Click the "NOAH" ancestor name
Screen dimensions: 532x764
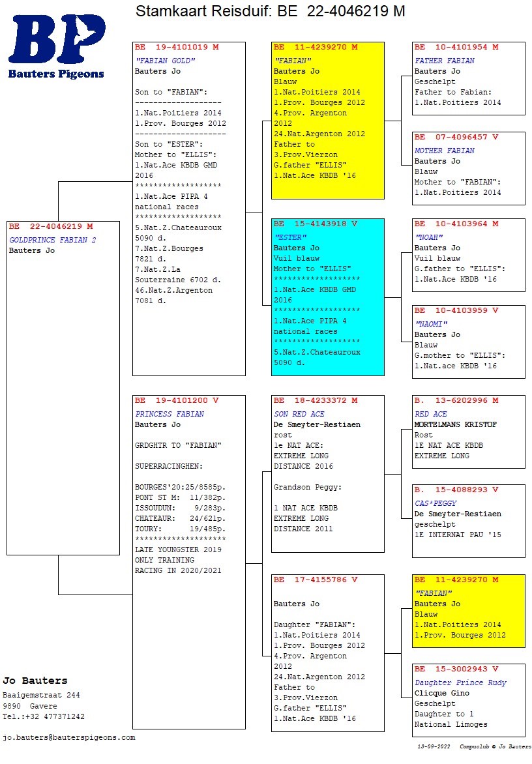tap(428, 237)
